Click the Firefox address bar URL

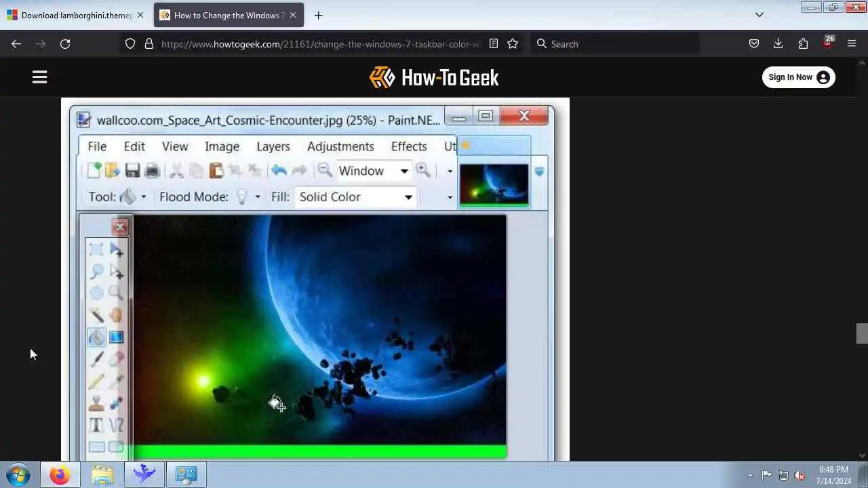click(x=321, y=43)
